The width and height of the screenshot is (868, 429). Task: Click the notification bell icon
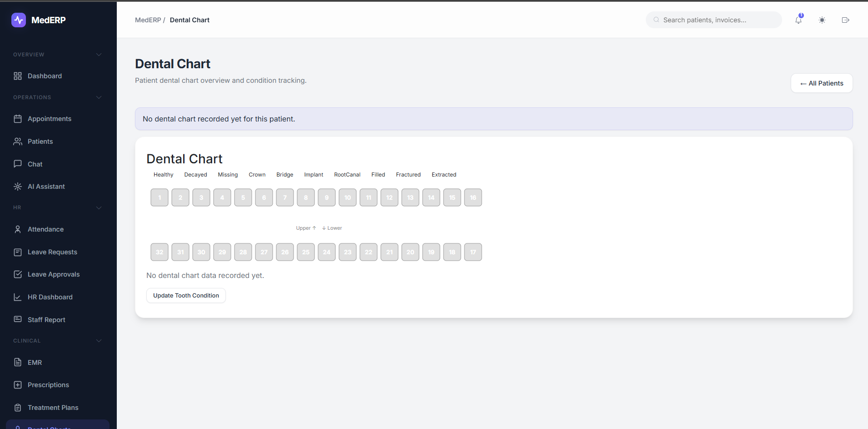point(798,20)
